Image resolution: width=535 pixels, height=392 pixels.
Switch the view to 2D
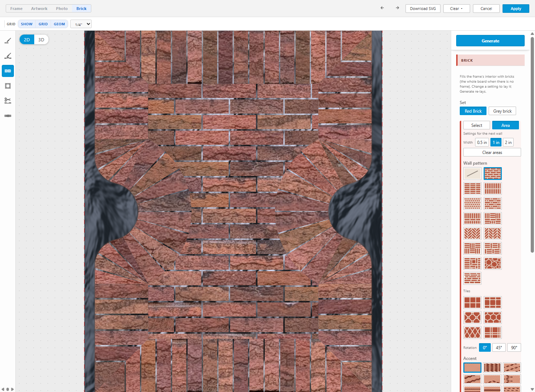(27, 40)
